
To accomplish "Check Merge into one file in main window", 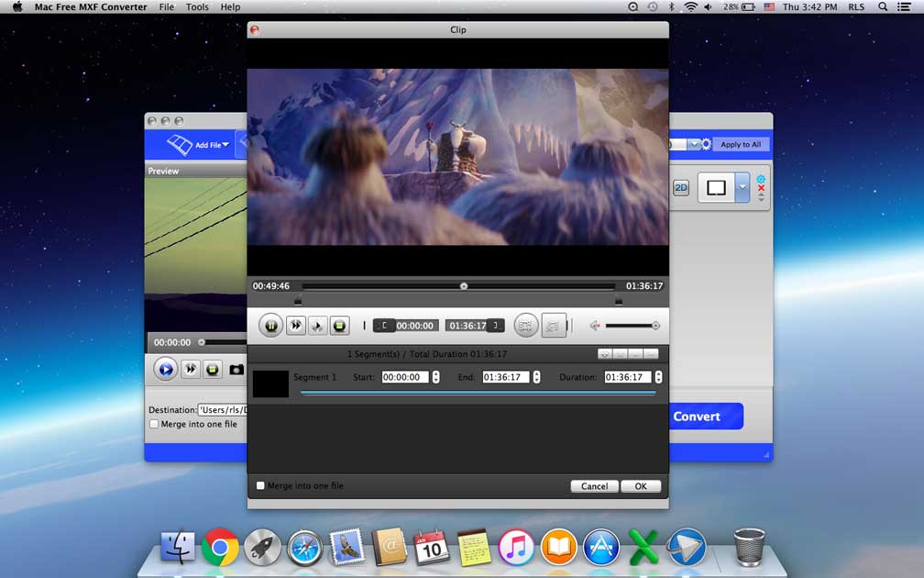I will 154,424.
